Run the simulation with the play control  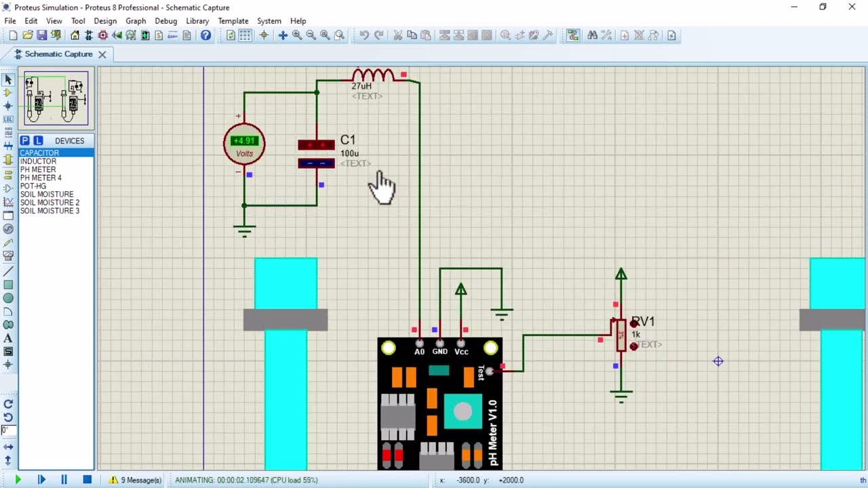[18, 479]
